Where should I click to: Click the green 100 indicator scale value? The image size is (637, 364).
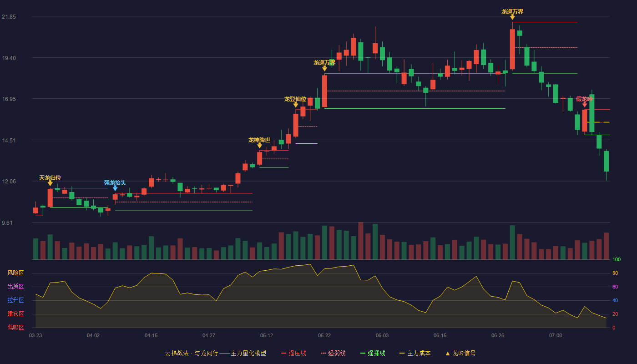[617, 260]
